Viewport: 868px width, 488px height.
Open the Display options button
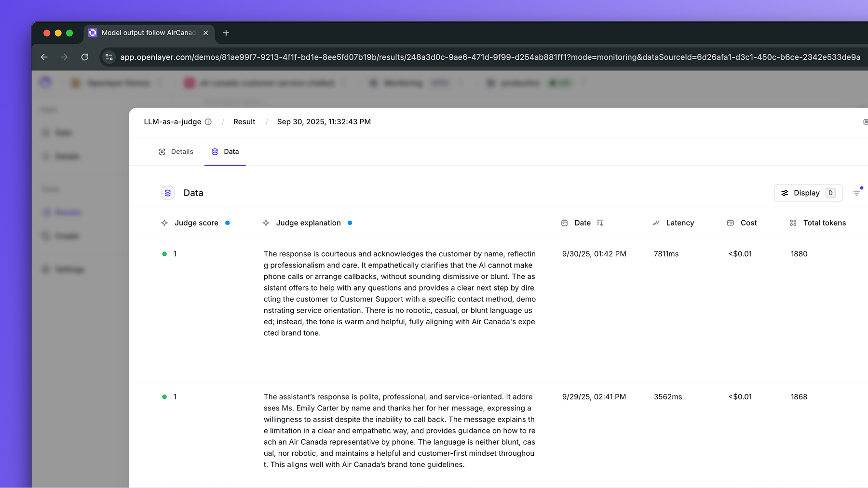(x=808, y=193)
